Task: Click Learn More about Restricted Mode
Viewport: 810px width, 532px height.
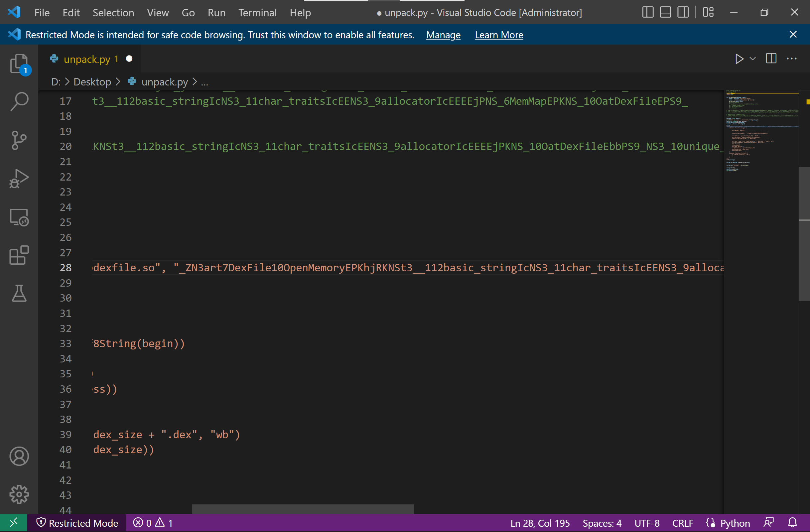Action: click(x=499, y=35)
